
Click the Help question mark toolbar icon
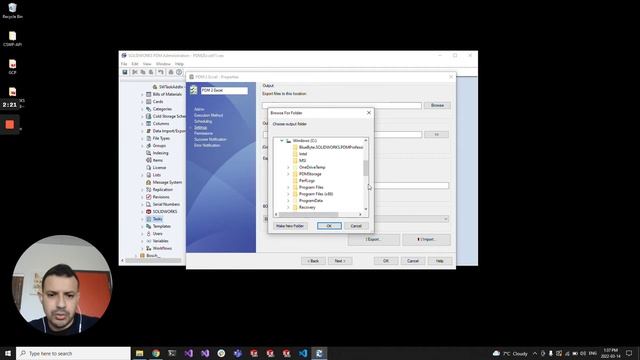point(179,72)
